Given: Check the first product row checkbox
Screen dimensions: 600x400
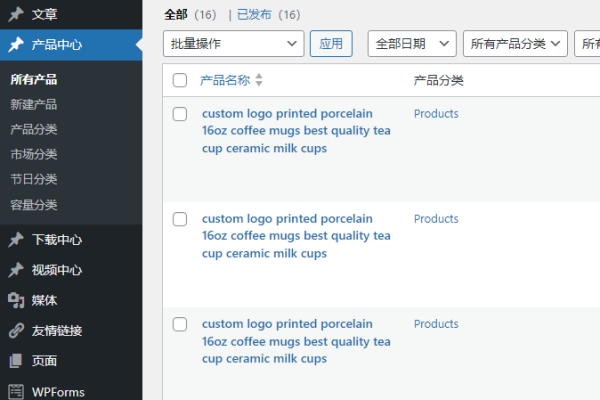Looking at the screenshot, I should tap(180, 114).
